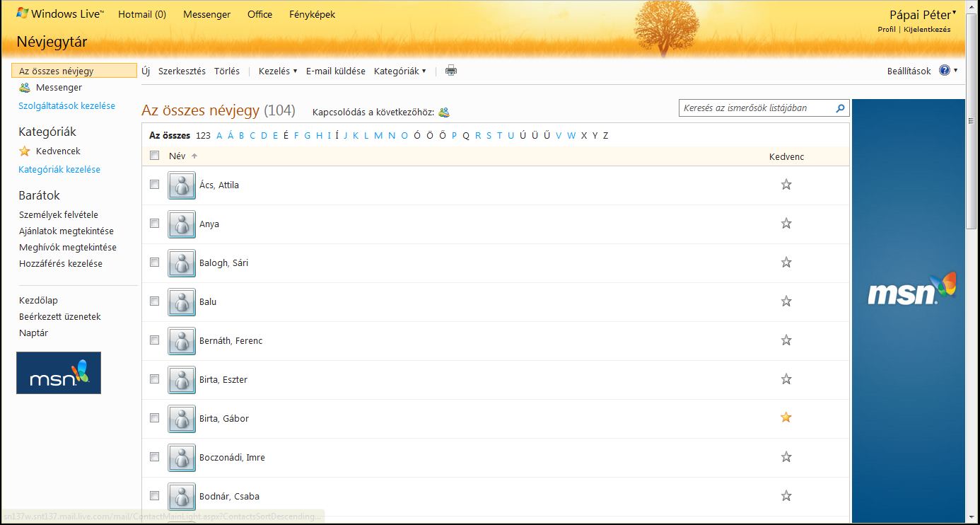The width and height of the screenshot is (980, 525).
Task: Check the box for Anya
Action: point(155,223)
